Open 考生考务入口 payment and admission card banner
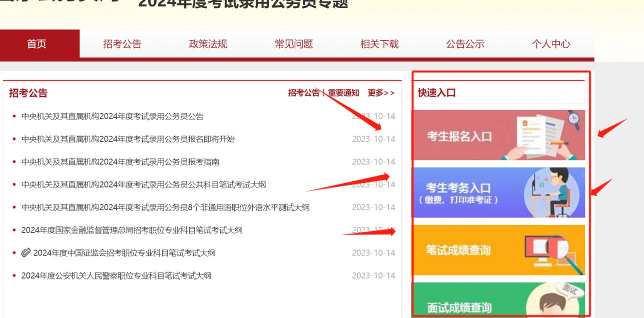The width and height of the screenshot is (644, 318). pos(498,192)
